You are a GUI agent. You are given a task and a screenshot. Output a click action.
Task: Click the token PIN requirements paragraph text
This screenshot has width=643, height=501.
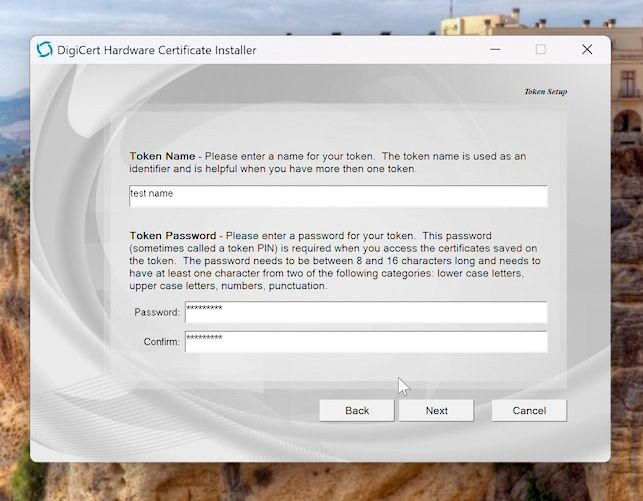pos(330,266)
